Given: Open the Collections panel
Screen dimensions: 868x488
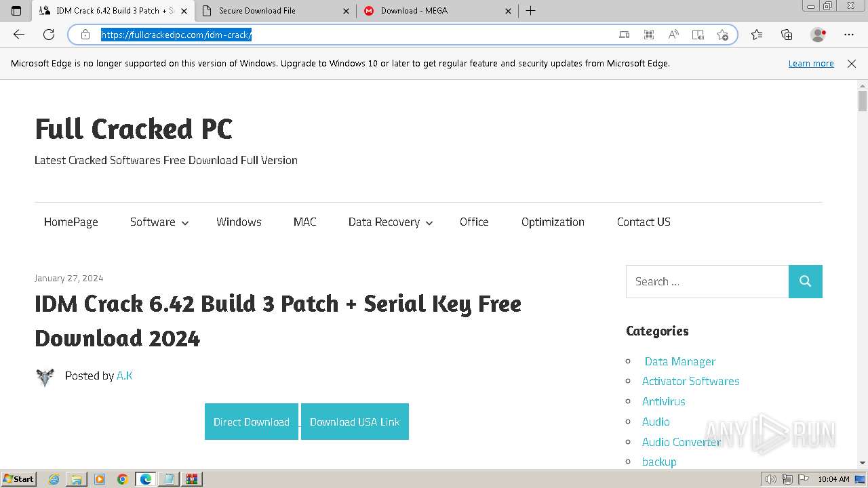Looking at the screenshot, I should 787,35.
